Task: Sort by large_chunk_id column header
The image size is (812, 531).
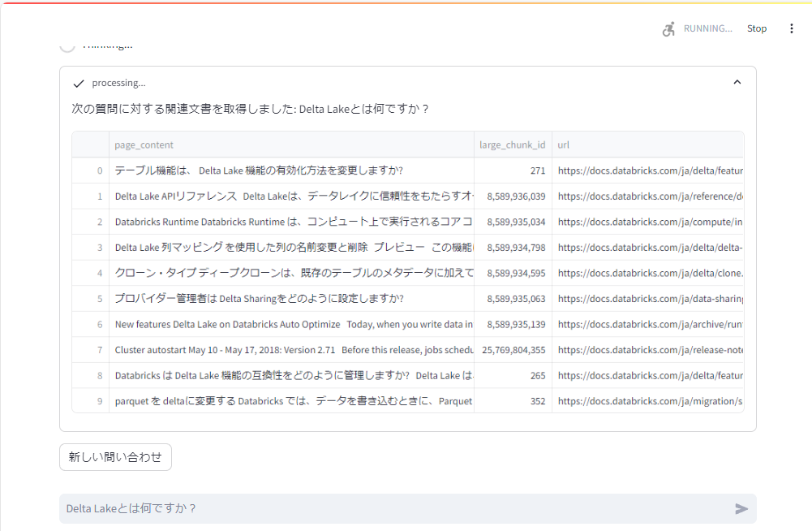Action: [x=513, y=145]
